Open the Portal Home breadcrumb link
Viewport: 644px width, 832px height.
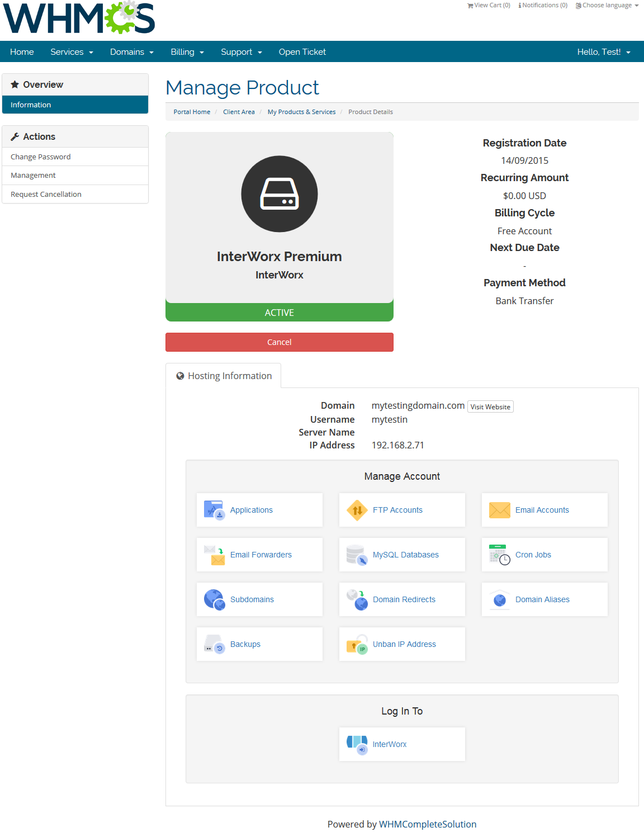[x=192, y=112]
